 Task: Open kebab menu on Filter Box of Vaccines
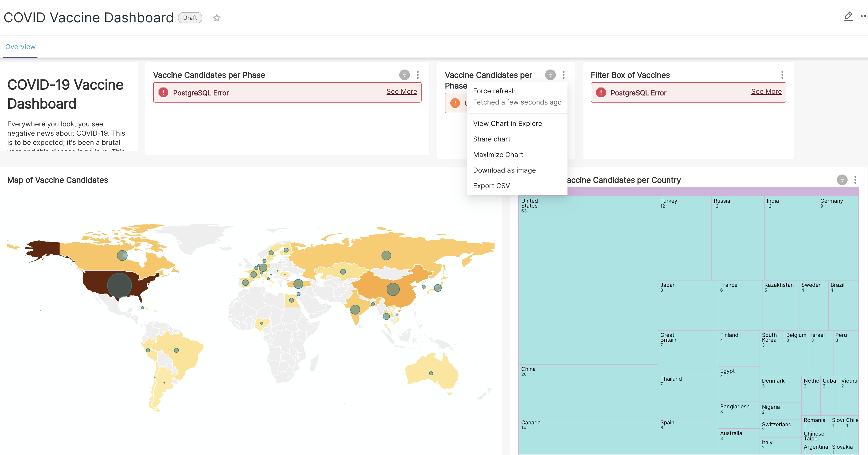(x=782, y=75)
